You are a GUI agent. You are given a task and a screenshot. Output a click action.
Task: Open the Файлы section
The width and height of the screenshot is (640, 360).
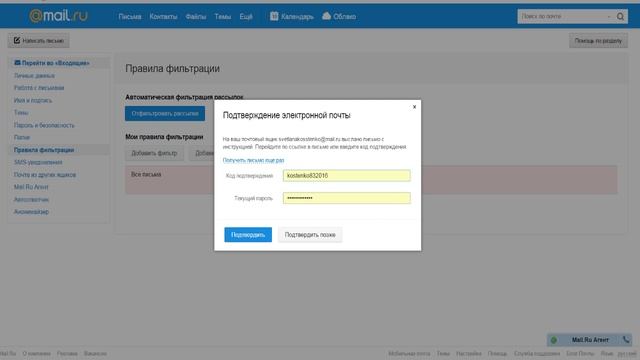coord(196,17)
